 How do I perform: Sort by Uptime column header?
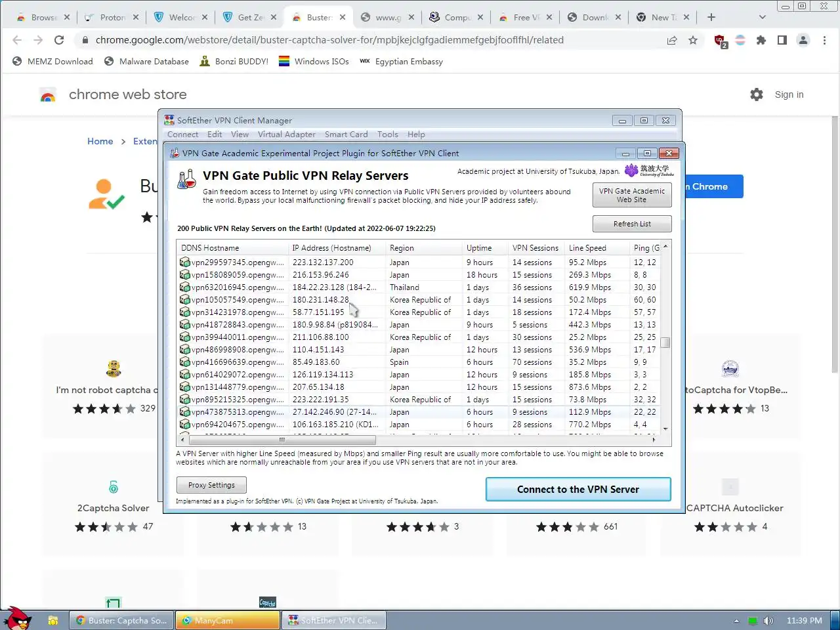(485, 247)
